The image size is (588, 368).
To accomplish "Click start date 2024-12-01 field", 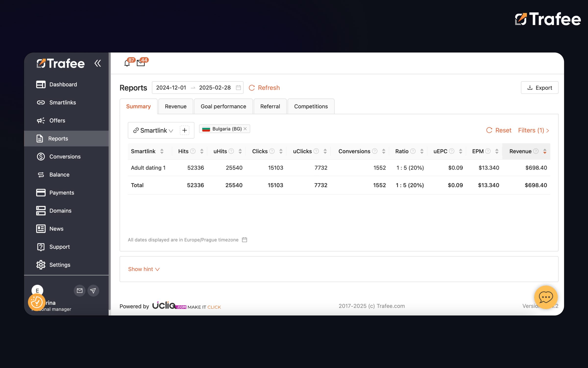I will pyautogui.click(x=171, y=88).
